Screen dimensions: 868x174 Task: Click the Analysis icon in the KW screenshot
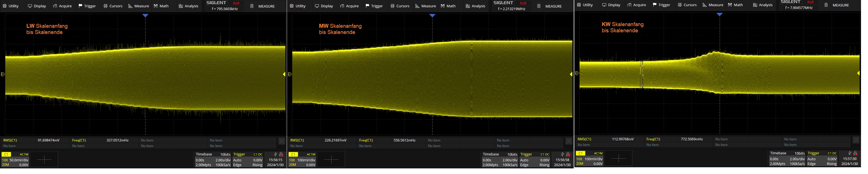[755, 5]
